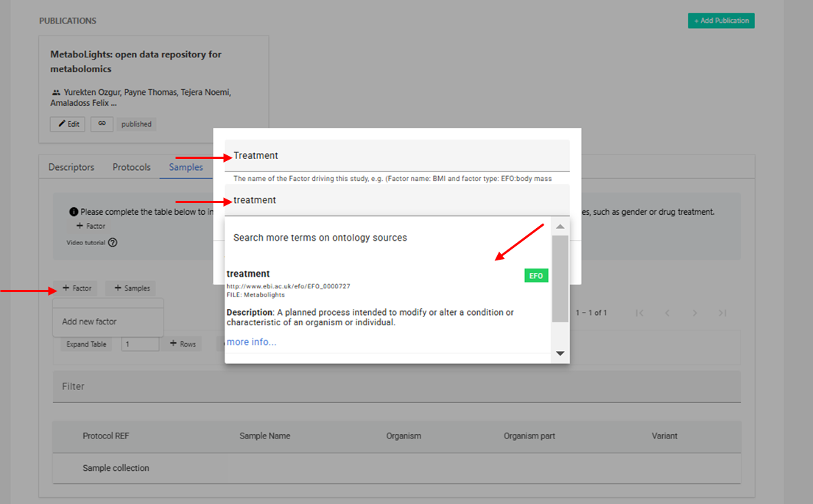This screenshot has width=813, height=504.
Task: Go to next page of table
Action: [694, 313]
